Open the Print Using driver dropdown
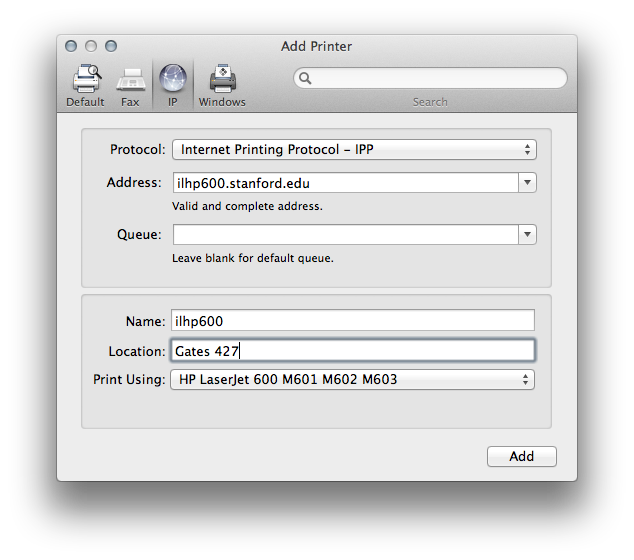Image resolution: width=634 pixels, height=560 pixels. 352,380
